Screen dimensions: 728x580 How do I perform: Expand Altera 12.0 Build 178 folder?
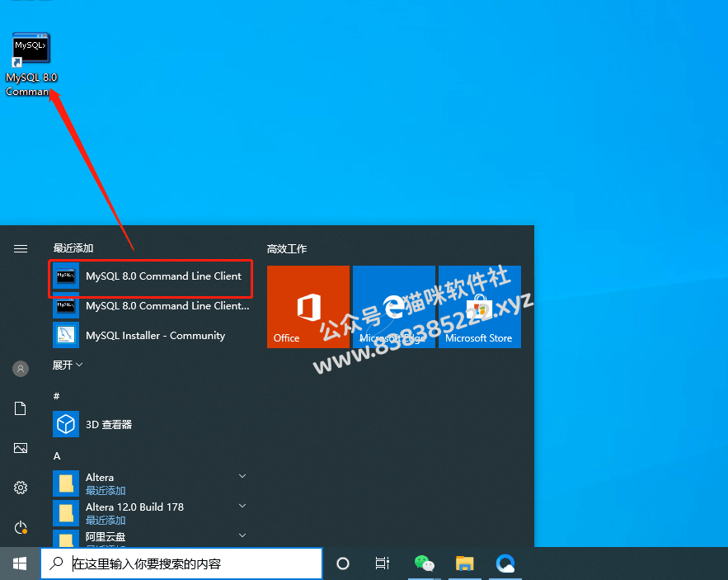tap(242, 506)
